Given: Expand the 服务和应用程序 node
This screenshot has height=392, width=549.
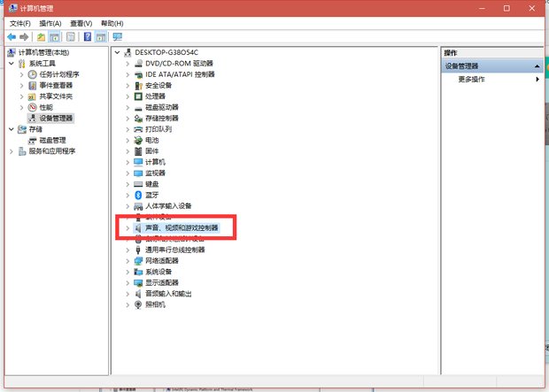Looking at the screenshot, I should [x=12, y=151].
